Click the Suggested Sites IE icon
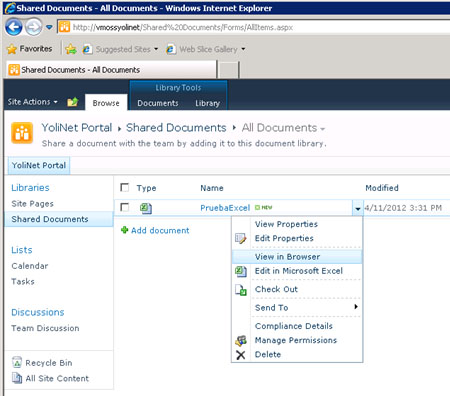 tap(87, 49)
